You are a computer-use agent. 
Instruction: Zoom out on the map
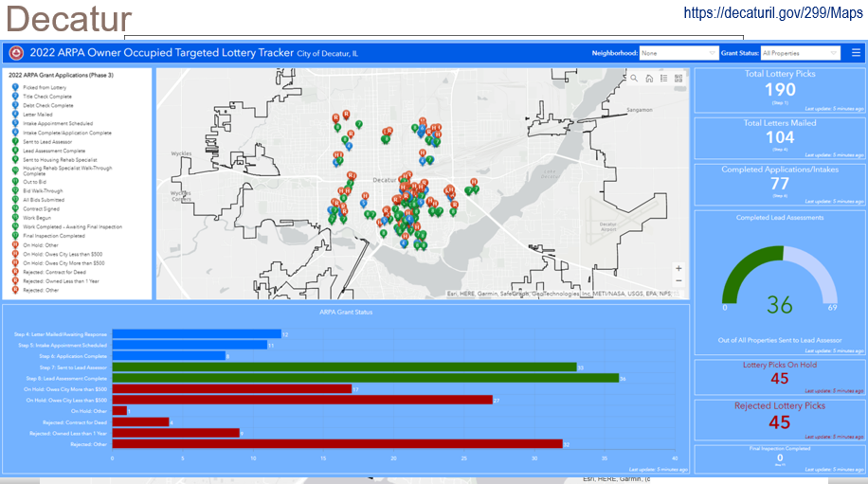pos(678,281)
